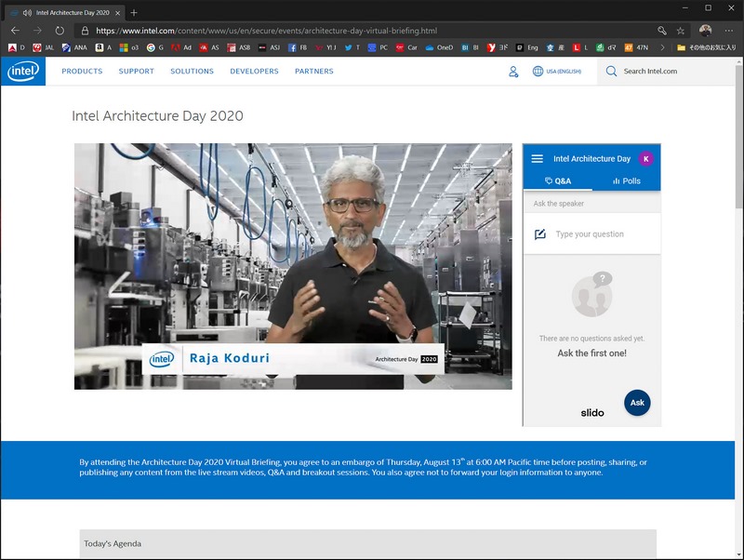Viewport: 744px width, 560px height.
Task: Open the PRODUCTS menu
Action: click(82, 72)
